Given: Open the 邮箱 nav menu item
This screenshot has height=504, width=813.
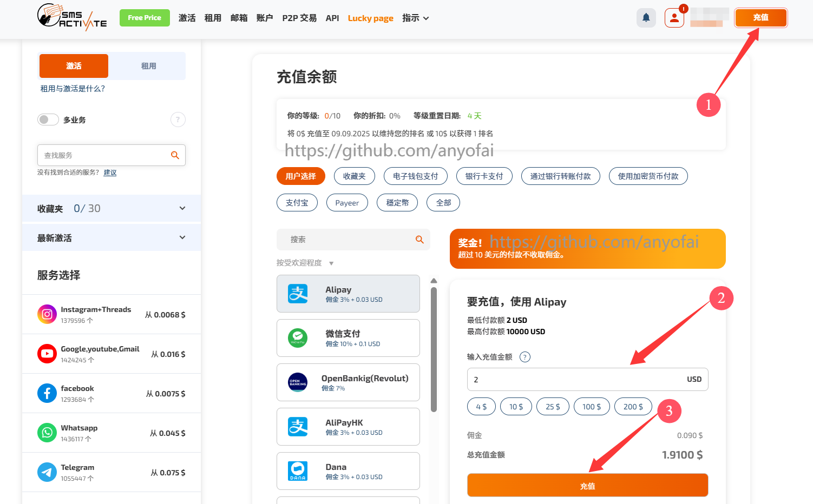Looking at the screenshot, I should point(239,18).
